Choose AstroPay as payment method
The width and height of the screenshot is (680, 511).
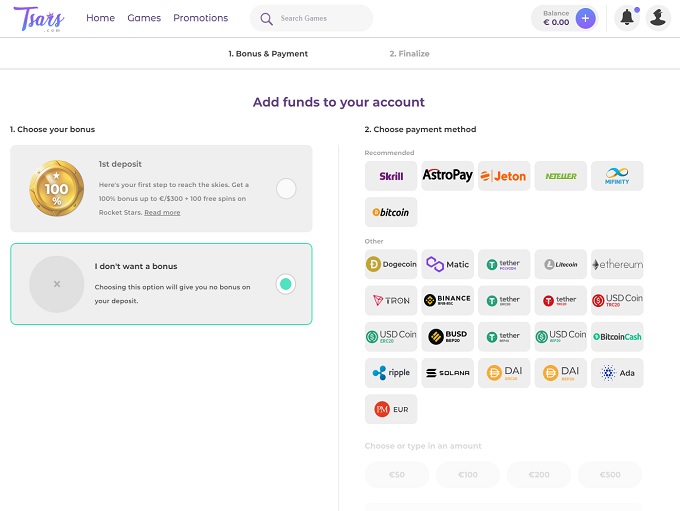(447, 176)
